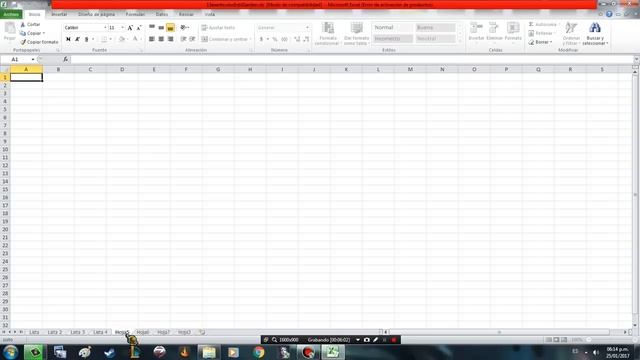The height and width of the screenshot is (360, 640).
Task: Increase the cell indent
Action: pyautogui.click(x=192, y=39)
